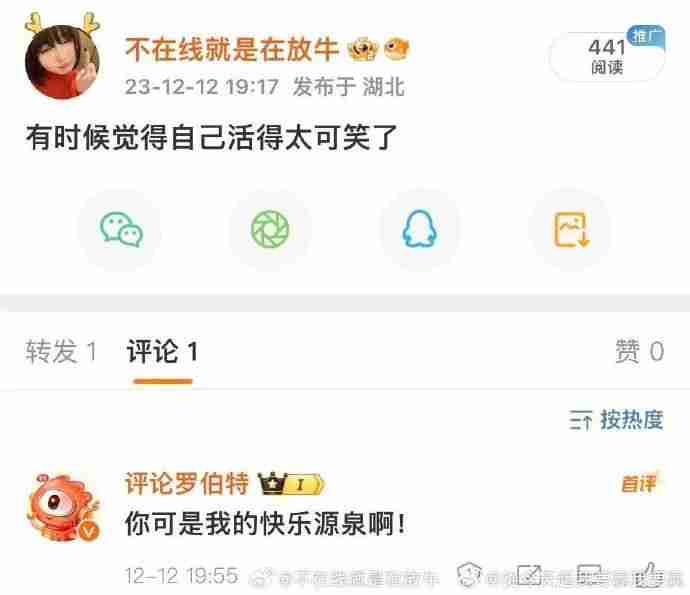690x595 pixels.
Task: Tap the comment text 你可是我的快乐源泉啊
Action: pyautogui.click(x=265, y=524)
